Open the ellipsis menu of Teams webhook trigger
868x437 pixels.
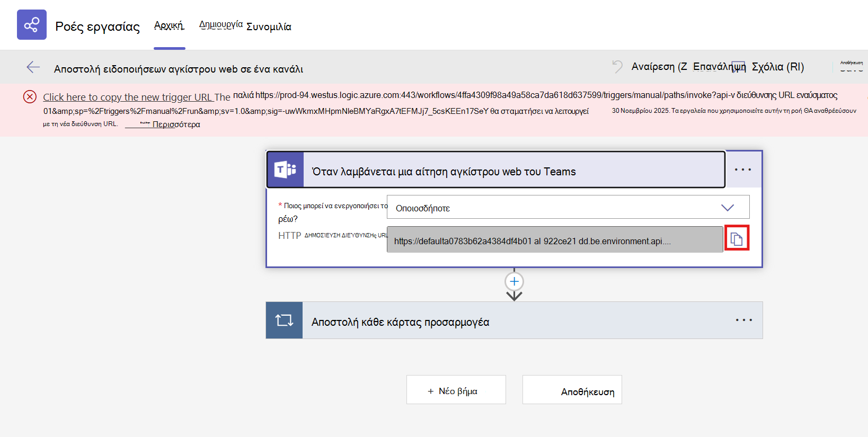(x=743, y=170)
